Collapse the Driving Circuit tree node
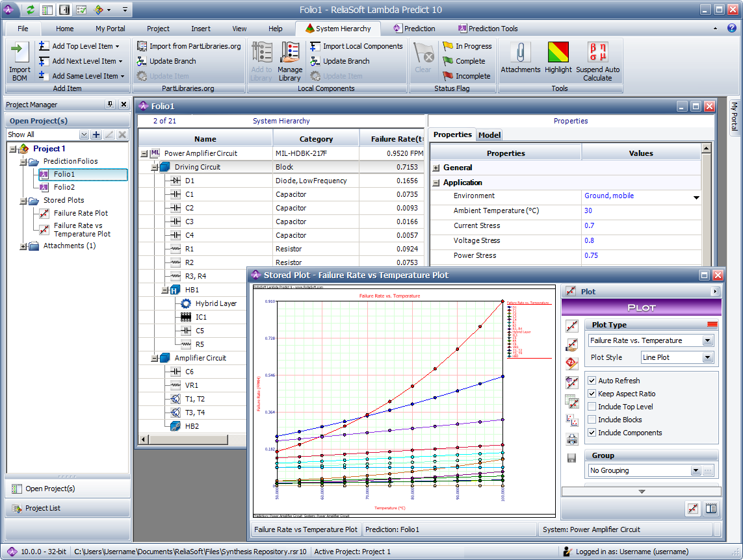 (x=154, y=168)
